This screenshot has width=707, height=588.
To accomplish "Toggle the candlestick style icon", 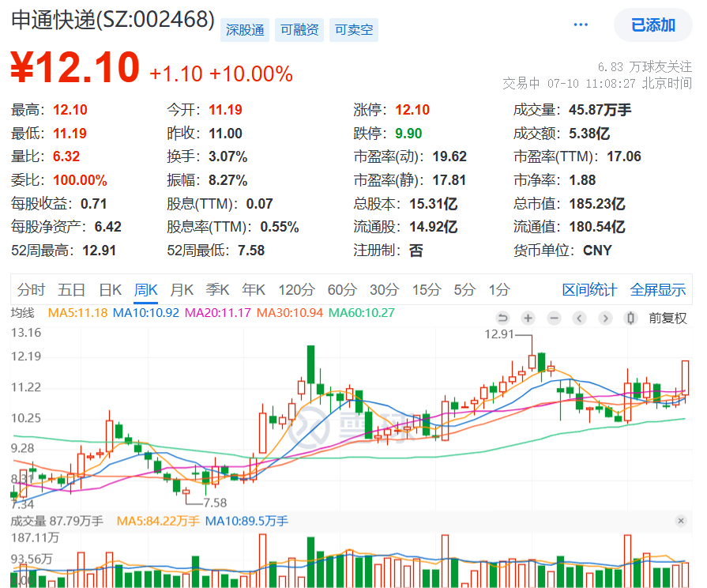I will tap(631, 318).
